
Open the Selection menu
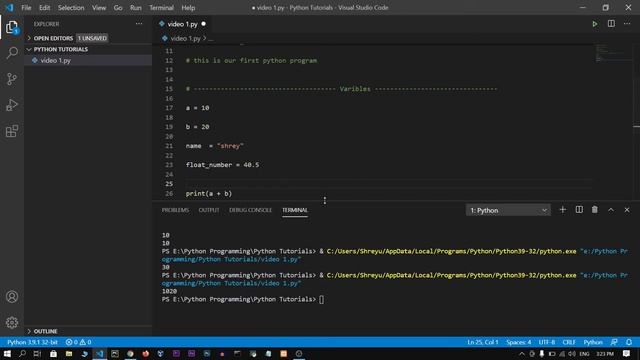[71, 7]
